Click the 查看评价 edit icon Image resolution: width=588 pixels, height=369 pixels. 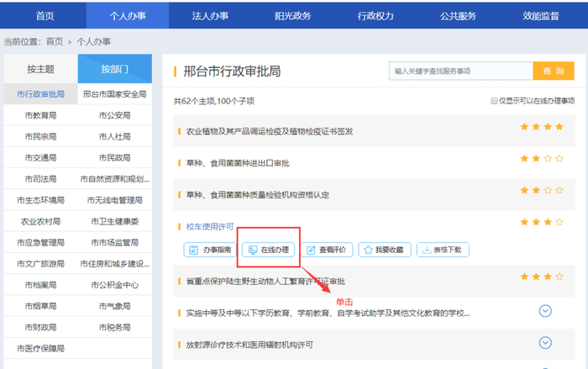312,250
